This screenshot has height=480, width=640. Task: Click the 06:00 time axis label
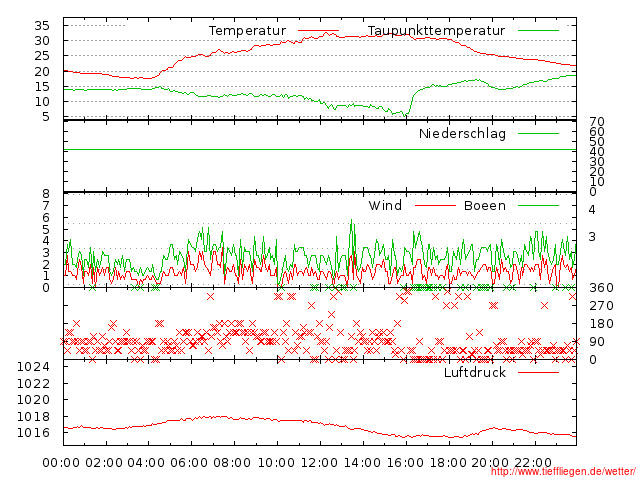click(189, 463)
